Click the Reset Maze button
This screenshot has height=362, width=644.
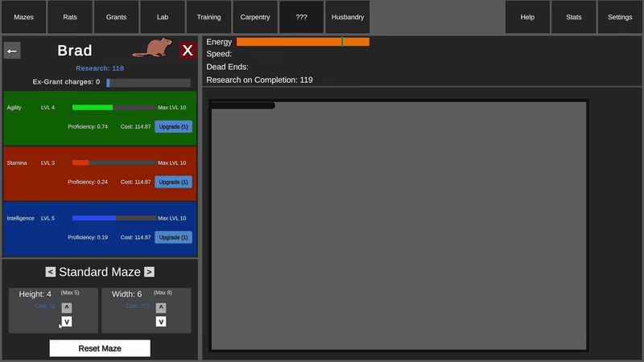coord(100,348)
